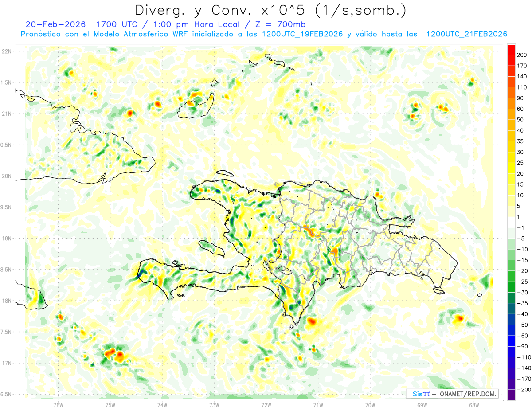Click the colorbar value '-90'
The image size is (532, 411).
[x=523, y=346]
